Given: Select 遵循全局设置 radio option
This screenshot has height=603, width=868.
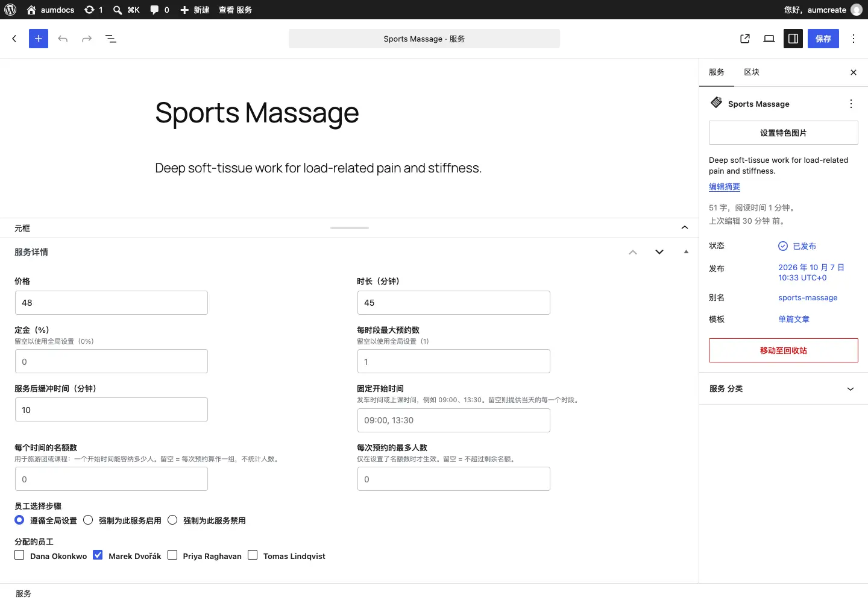Looking at the screenshot, I should [x=19, y=520].
